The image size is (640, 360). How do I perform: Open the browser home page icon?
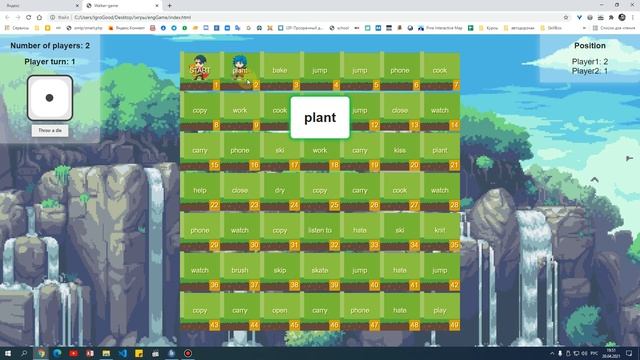(x=39, y=18)
